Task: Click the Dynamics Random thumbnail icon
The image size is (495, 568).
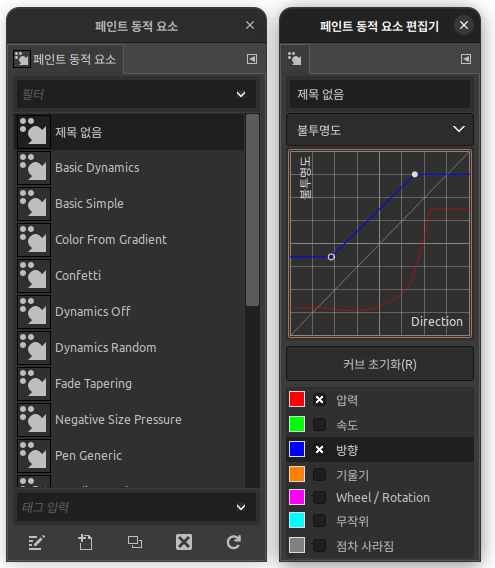Action: (34, 348)
